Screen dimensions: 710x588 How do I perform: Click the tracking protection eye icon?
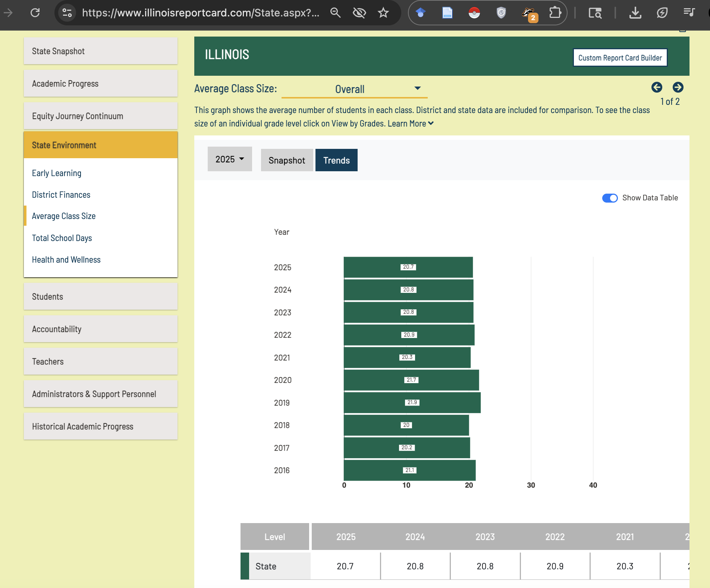tap(359, 13)
